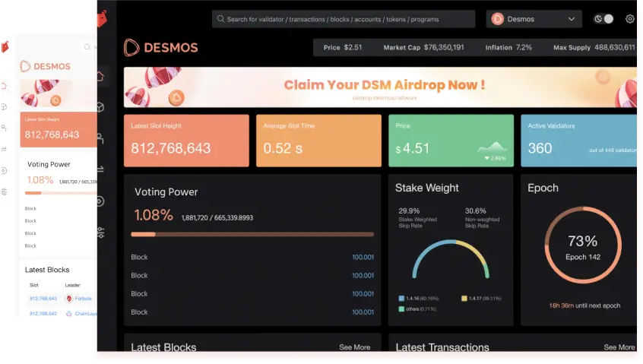Open the home icon in dark sidebar
643x364 pixels.
click(101, 77)
